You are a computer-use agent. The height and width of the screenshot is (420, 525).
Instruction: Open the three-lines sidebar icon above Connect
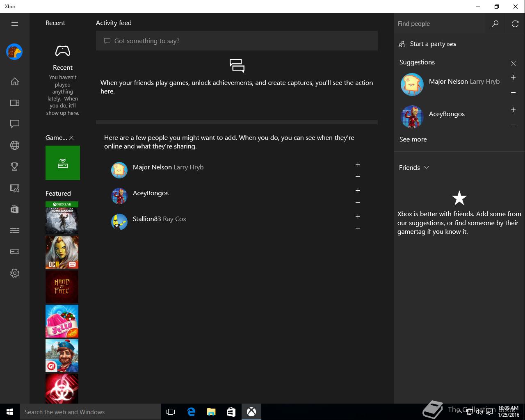pyautogui.click(x=15, y=231)
